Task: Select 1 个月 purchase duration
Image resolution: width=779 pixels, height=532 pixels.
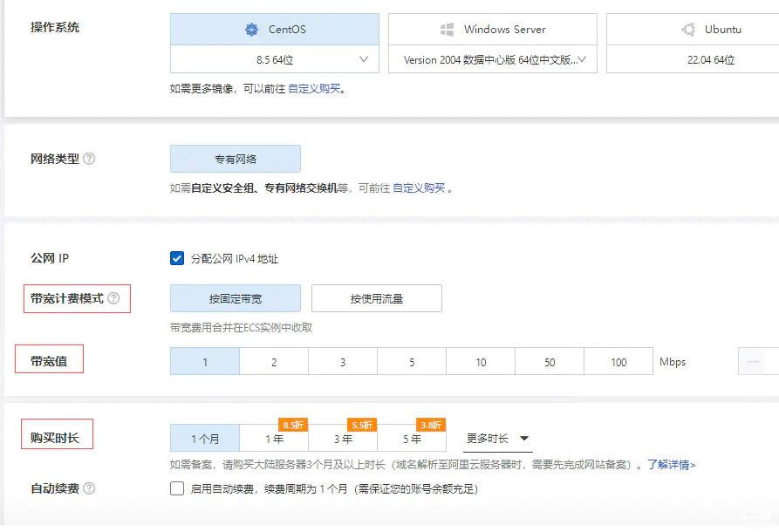Action: coord(205,438)
